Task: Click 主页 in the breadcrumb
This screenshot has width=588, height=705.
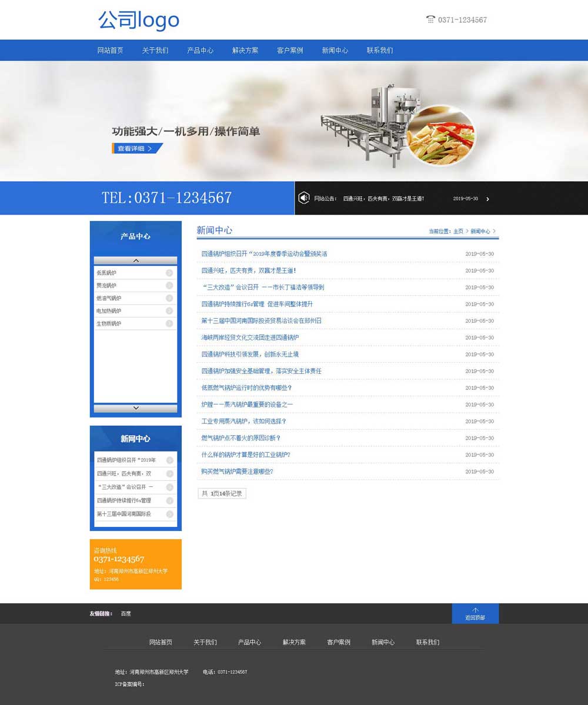Action: (x=458, y=232)
